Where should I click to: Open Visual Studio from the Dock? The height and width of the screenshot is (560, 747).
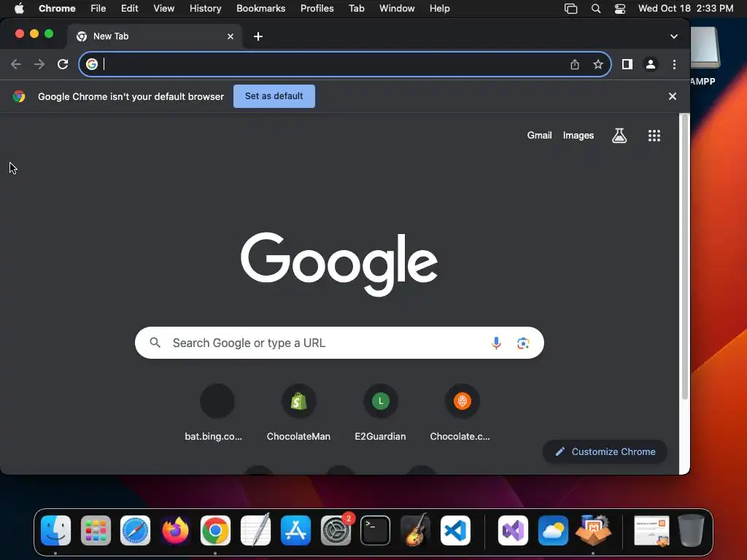click(x=513, y=530)
